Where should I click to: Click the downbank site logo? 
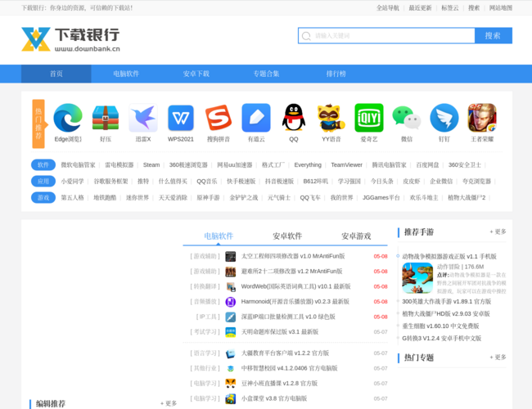[x=70, y=39]
